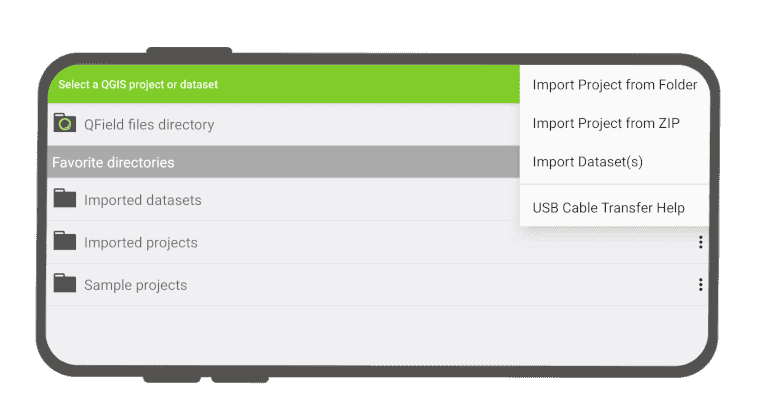Open the Imported datasets entry text
768x417 pixels.
pyautogui.click(x=142, y=200)
